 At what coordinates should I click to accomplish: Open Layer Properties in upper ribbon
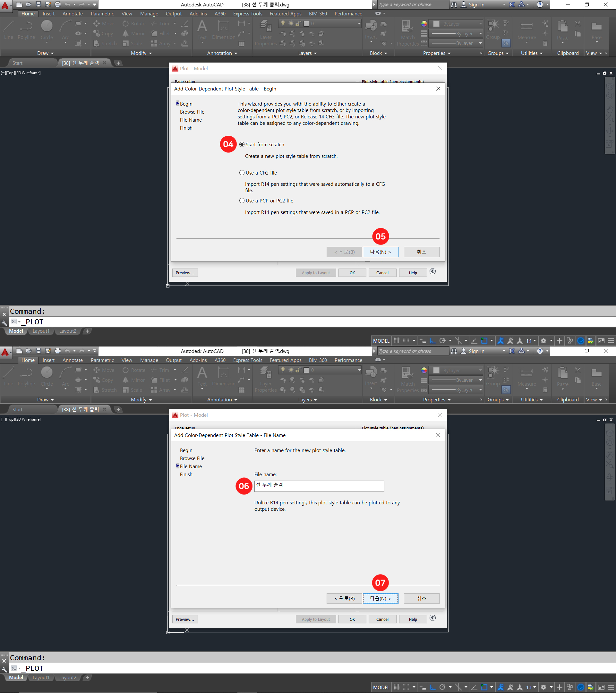tap(266, 33)
